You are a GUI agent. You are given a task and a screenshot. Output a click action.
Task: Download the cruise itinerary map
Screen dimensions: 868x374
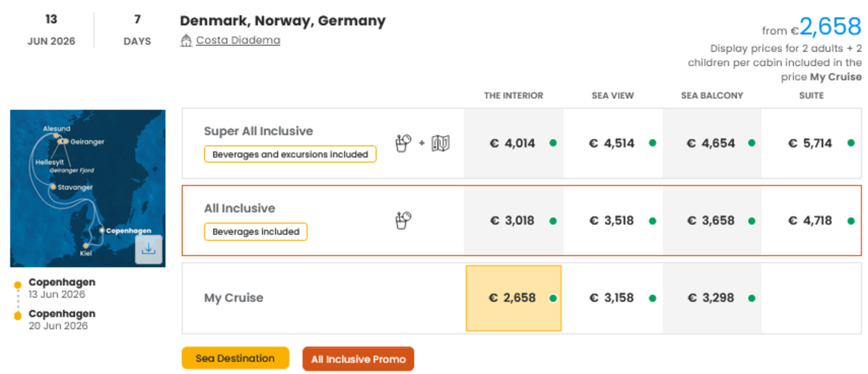148,249
